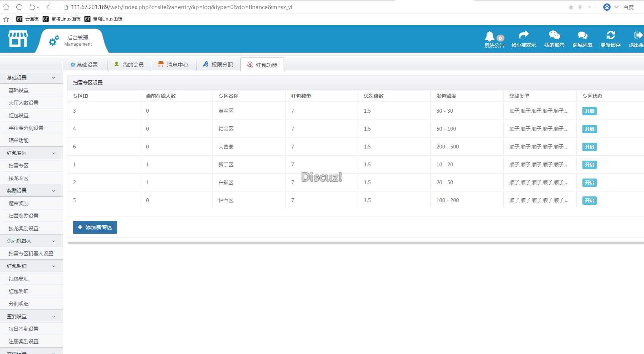Image resolution: width=644 pixels, height=354 pixels.
Task: Open 手续费分润设置 in sidebar
Action: [x=26, y=128]
